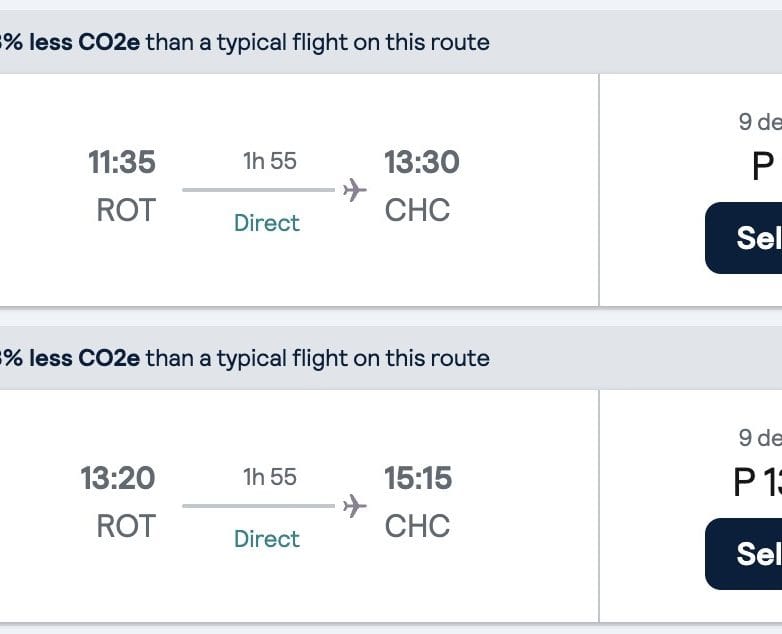Click CHC airport code under 15:15
This screenshot has height=634, width=782.
point(417,526)
